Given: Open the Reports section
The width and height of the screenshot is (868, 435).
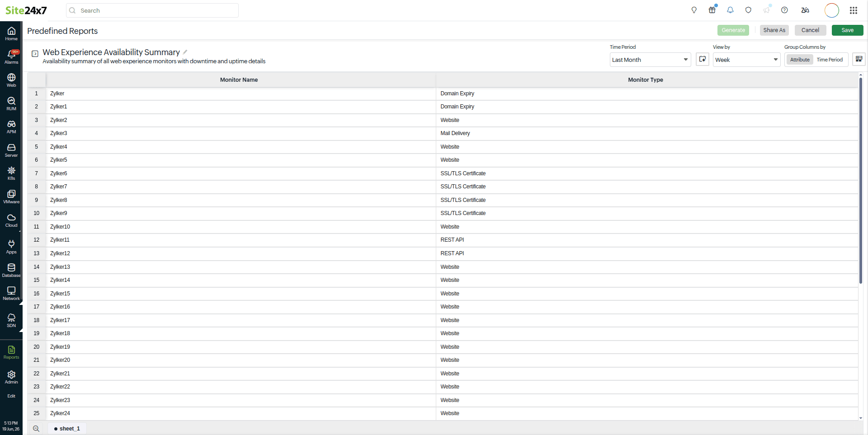Looking at the screenshot, I should [11, 352].
